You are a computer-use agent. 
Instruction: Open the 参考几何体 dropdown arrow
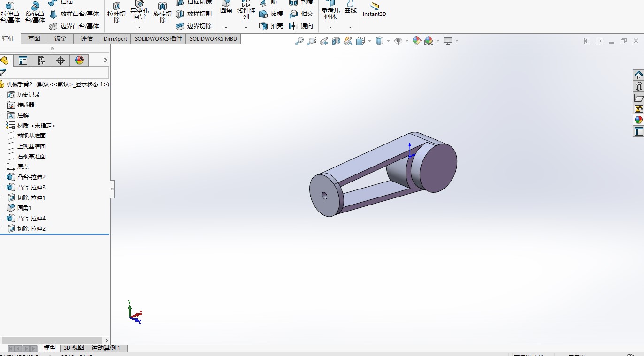(x=330, y=27)
